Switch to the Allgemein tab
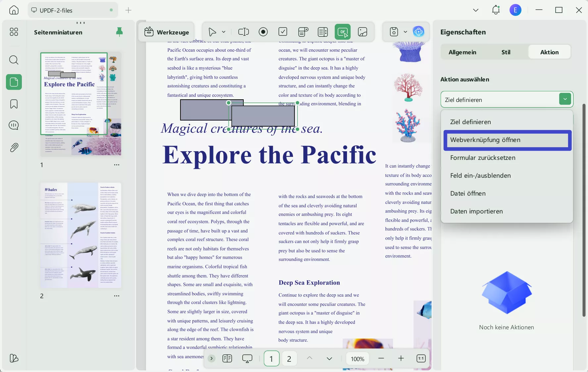The height and width of the screenshot is (372, 588). 462,52
